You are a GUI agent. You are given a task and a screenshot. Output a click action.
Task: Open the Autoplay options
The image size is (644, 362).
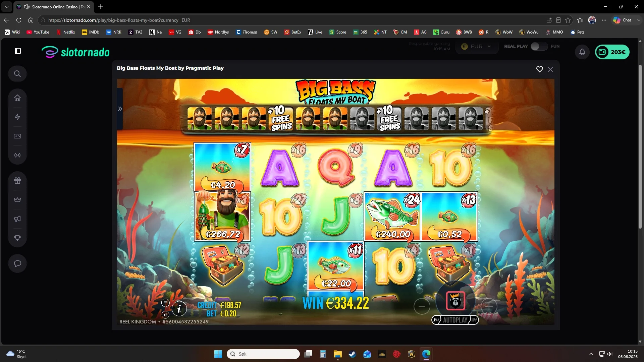(x=455, y=320)
